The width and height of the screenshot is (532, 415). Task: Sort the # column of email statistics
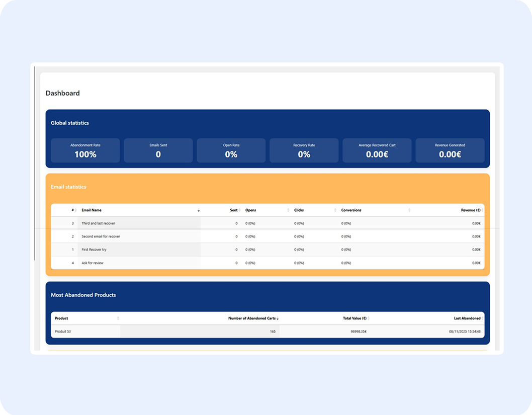point(75,210)
